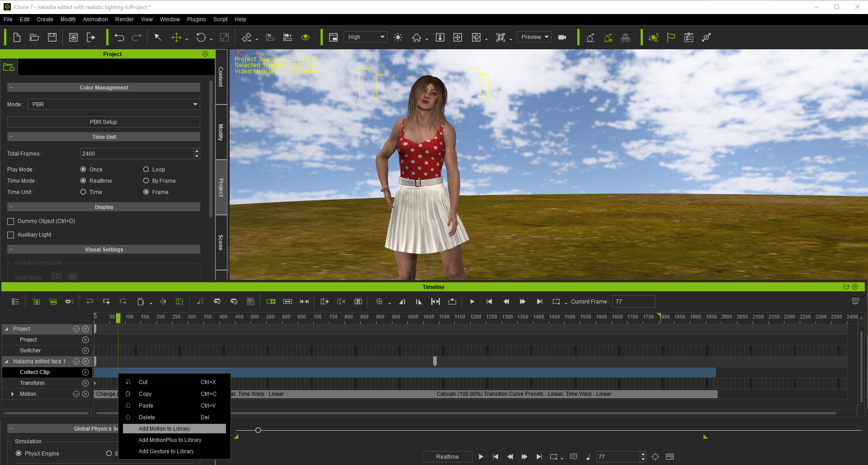This screenshot has width=868, height=465.
Task: Expand the Motion track
Action: (x=12, y=394)
